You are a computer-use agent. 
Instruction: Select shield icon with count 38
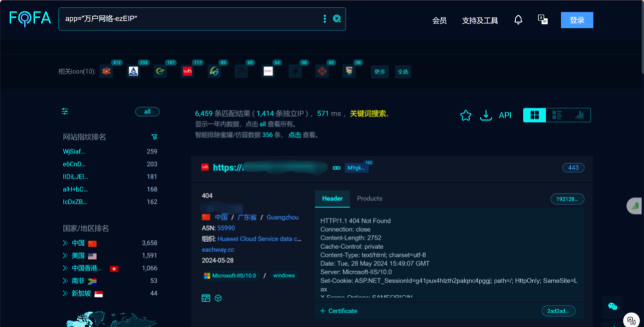[x=349, y=71]
